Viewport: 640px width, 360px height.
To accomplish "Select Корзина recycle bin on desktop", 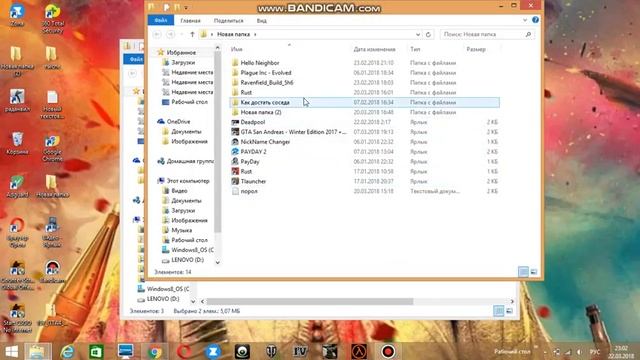I will click(x=17, y=143).
